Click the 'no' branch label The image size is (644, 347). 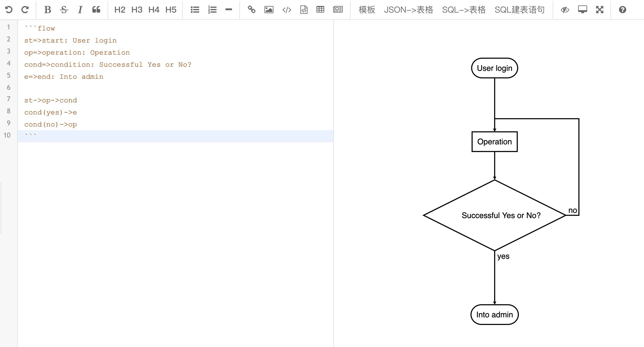tap(573, 210)
